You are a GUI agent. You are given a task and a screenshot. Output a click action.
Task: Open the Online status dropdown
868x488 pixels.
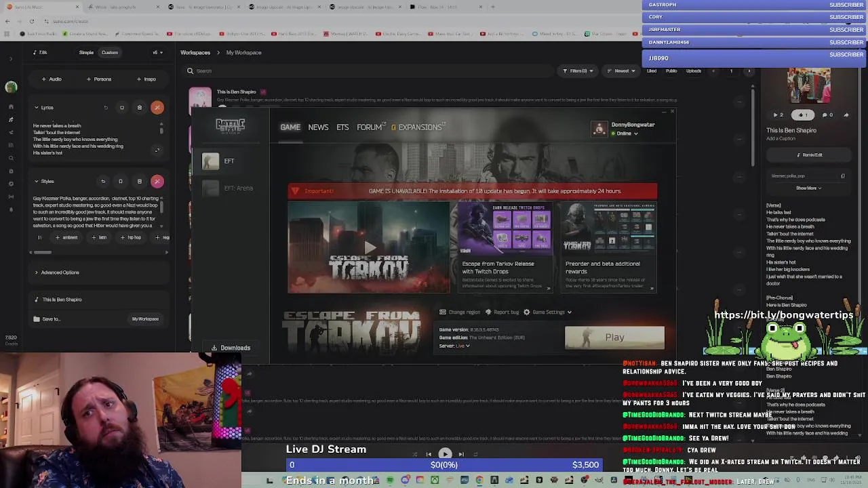click(x=624, y=134)
